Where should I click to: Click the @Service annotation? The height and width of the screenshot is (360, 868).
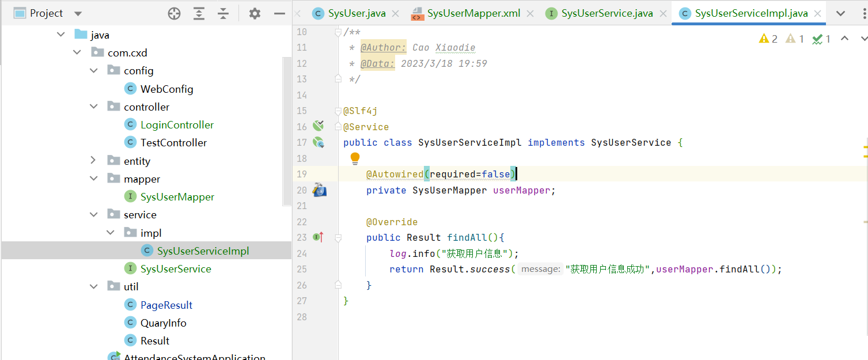tap(366, 127)
